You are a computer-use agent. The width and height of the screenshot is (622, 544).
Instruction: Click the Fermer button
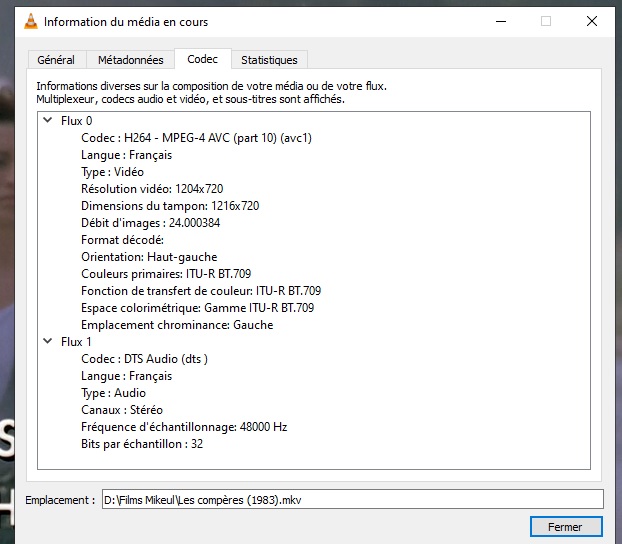566,527
